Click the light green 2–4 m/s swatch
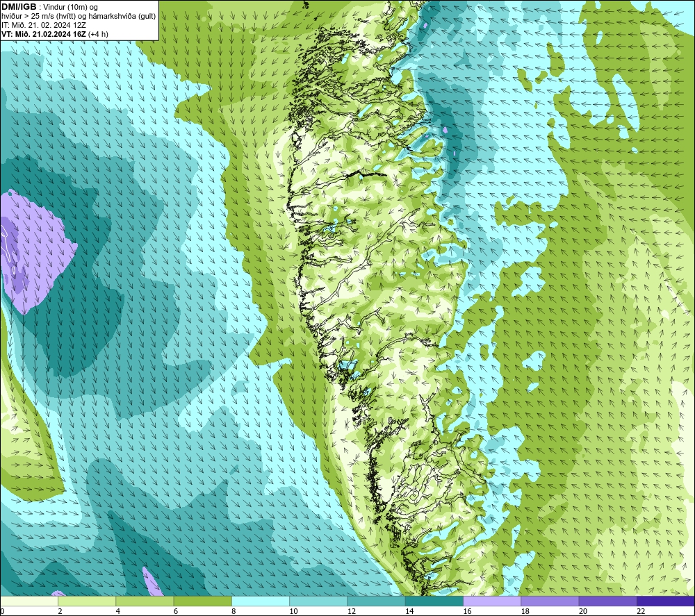695x616 pixels. 87,601
